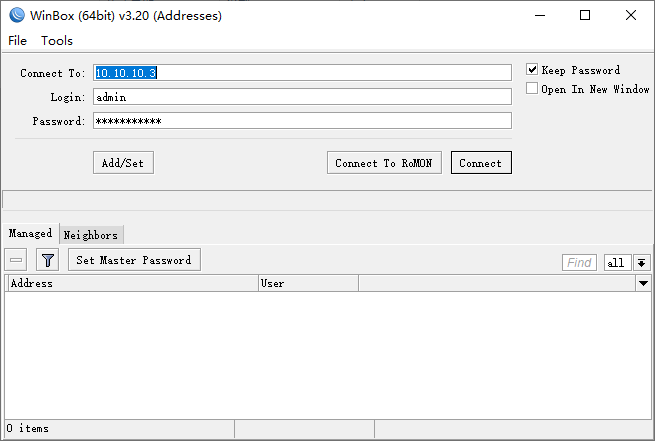Open the 'all' group filter dropdown arrow
The width and height of the screenshot is (655, 441).
642,263
